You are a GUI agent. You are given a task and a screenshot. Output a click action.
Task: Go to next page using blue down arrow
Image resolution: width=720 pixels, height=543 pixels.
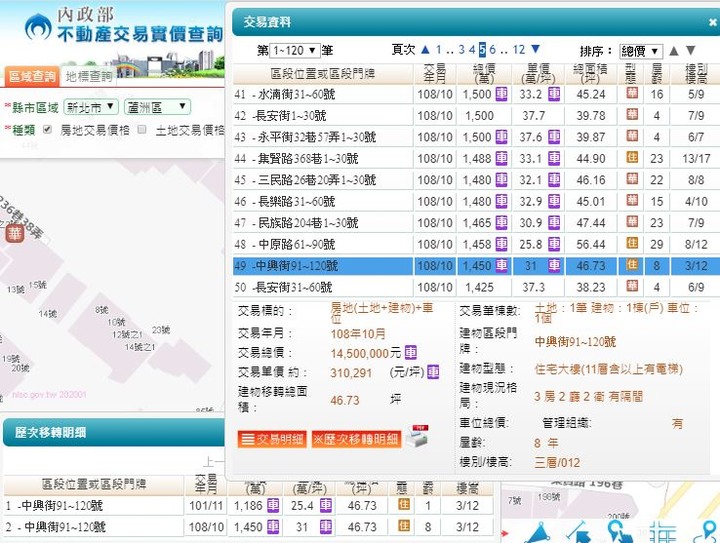[x=535, y=49]
